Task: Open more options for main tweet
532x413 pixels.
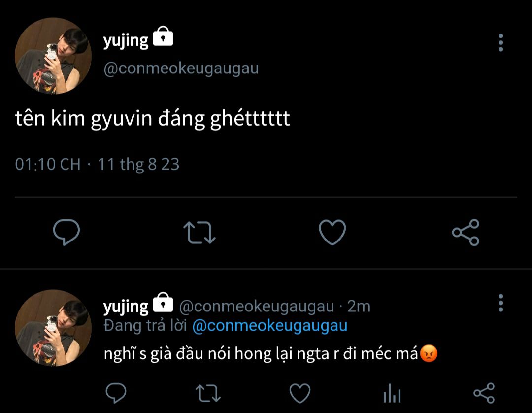Action: point(500,43)
